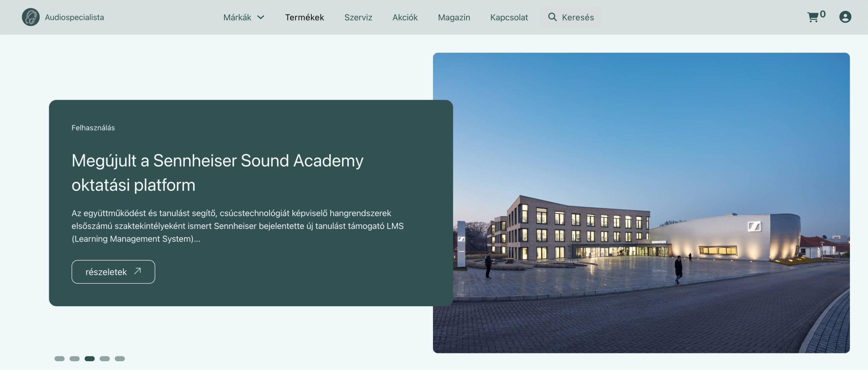868x370 pixels.
Task: Navigate to the Magazin section
Action: pyautogui.click(x=454, y=17)
